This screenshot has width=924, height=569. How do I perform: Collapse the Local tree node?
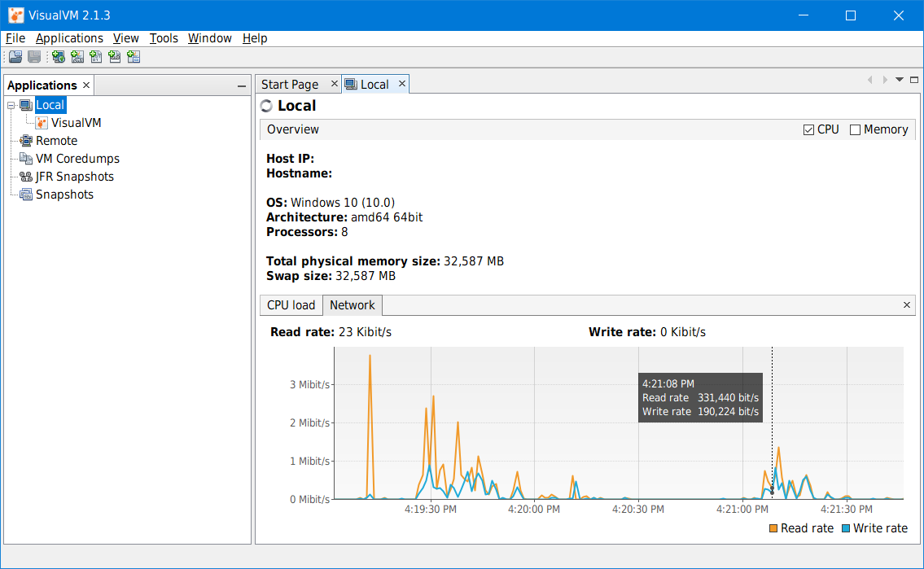point(11,106)
